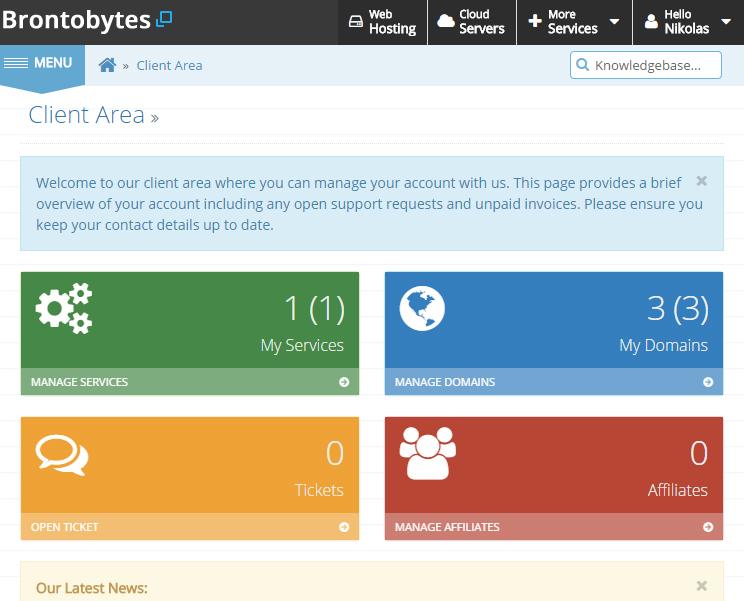
Task: Open Web Hosting in top navigation
Action: pyautogui.click(x=382, y=22)
